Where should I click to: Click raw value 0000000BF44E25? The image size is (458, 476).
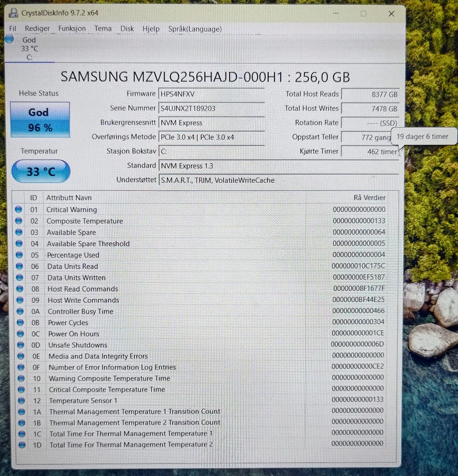[358, 300]
